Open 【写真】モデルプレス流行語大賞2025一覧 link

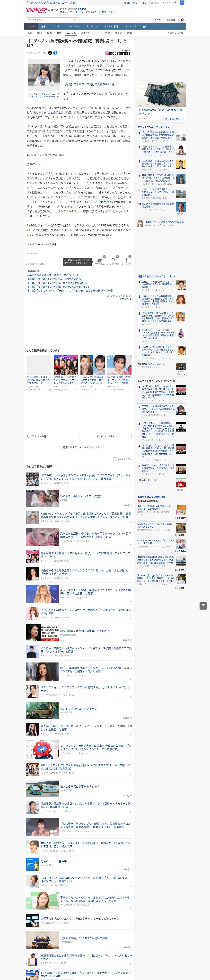pos(88,84)
